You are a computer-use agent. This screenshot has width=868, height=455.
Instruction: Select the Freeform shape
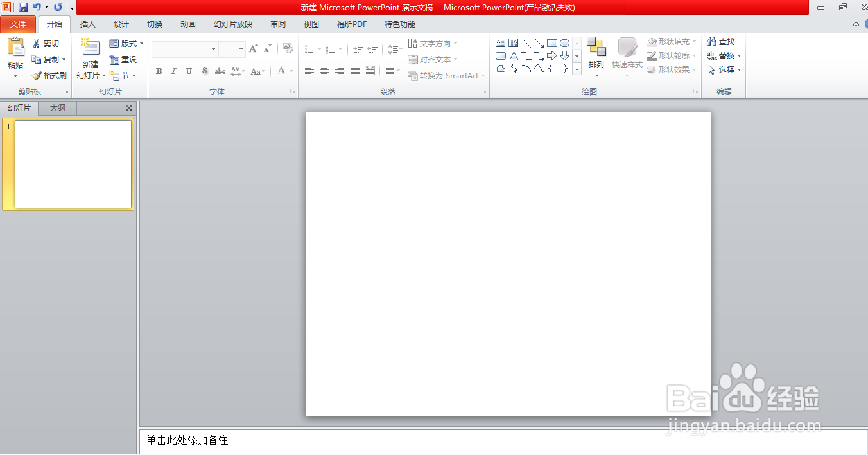(501, 69)
